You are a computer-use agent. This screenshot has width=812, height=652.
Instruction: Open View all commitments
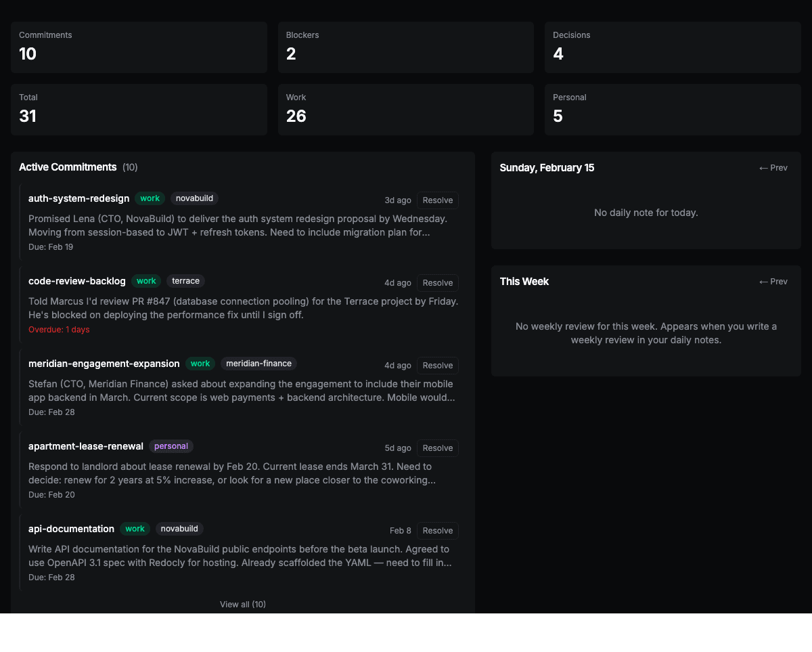click(x=243, y=604)
